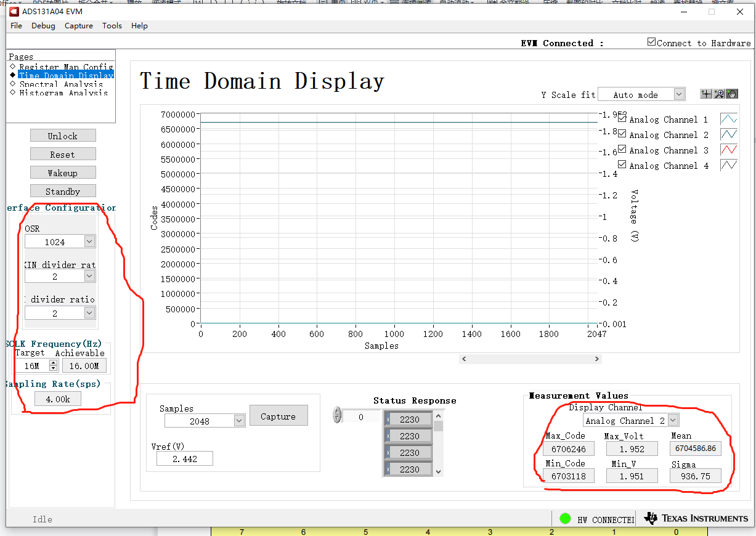Open the Samples count dropdown showing 2048

pos(205,421)
